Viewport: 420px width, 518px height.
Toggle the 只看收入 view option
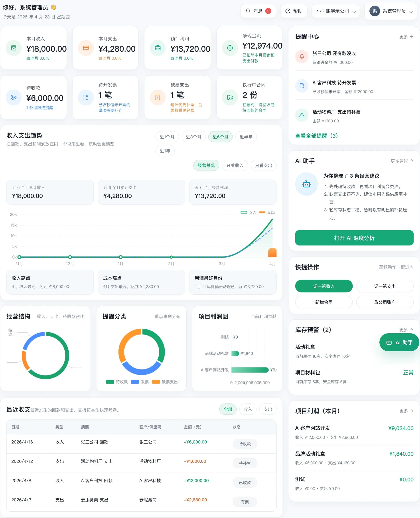235,165
